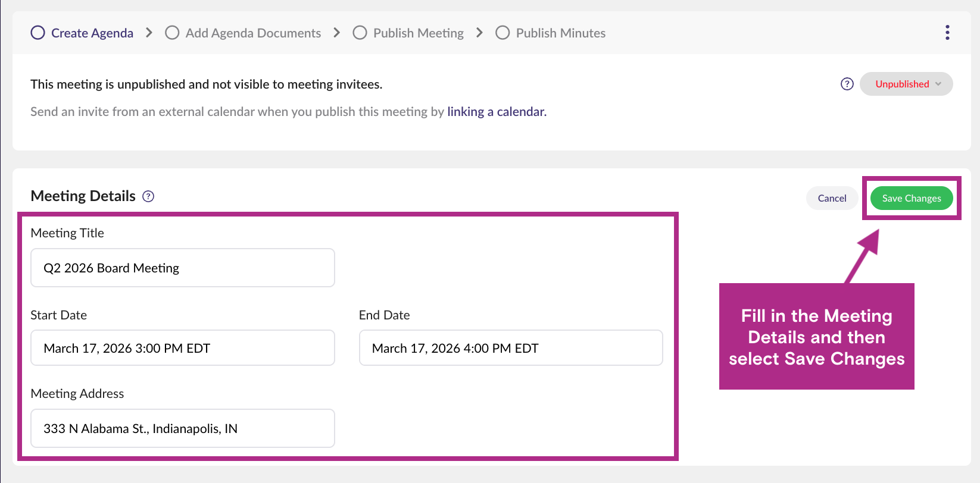Open the Publish Minutes step

click(x=560, y=33)
